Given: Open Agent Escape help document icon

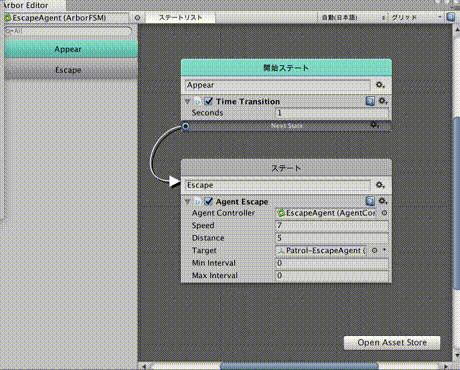Looking at the screenshot, I should (x=370, y=201).
